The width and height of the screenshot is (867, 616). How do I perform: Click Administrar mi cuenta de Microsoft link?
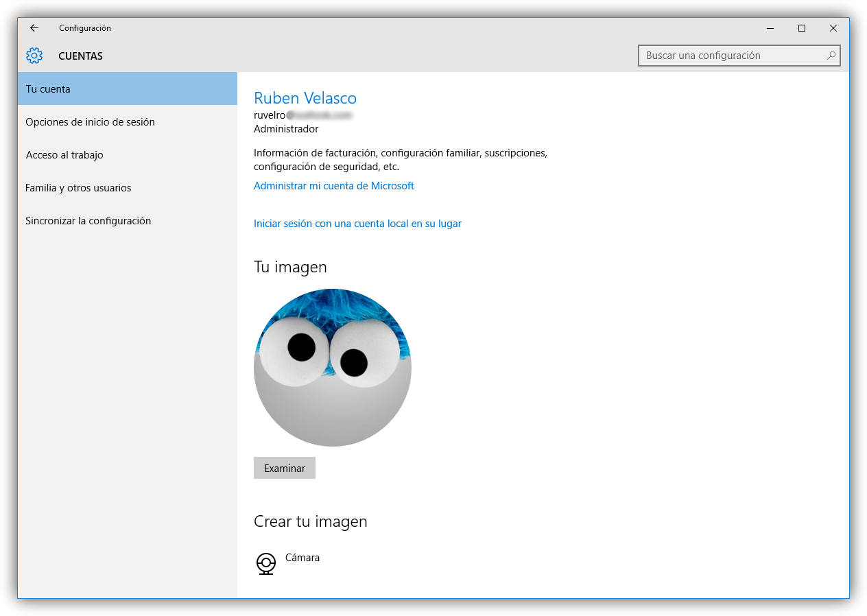click(x=334, y=186)
